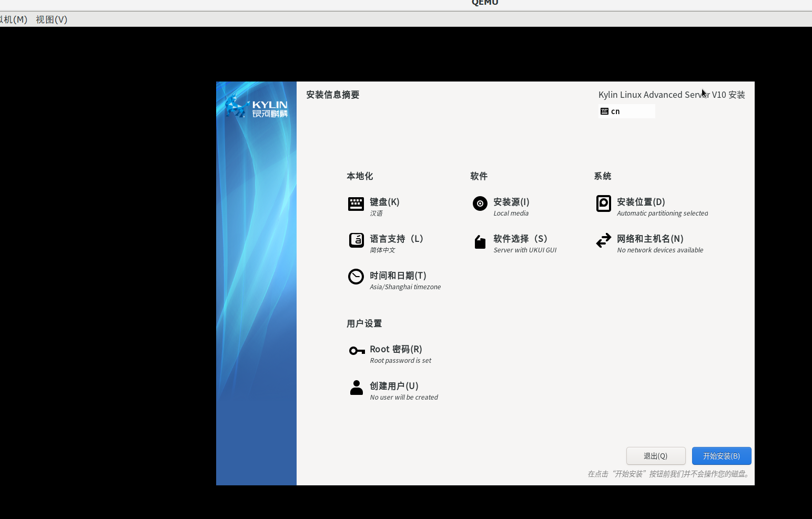Open the network arrows icon
This screenshot has height=519, width=812.
coord(603,240)
